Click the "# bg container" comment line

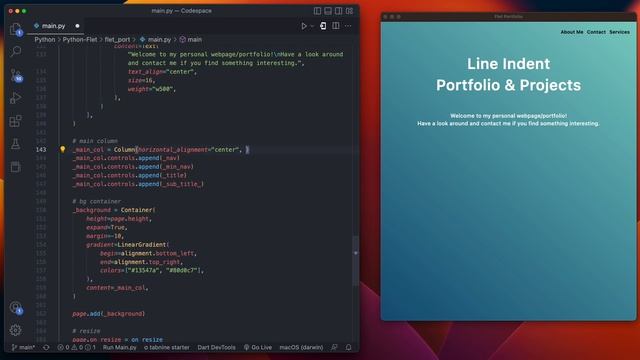pyautogui.click(x=96, y=201)
